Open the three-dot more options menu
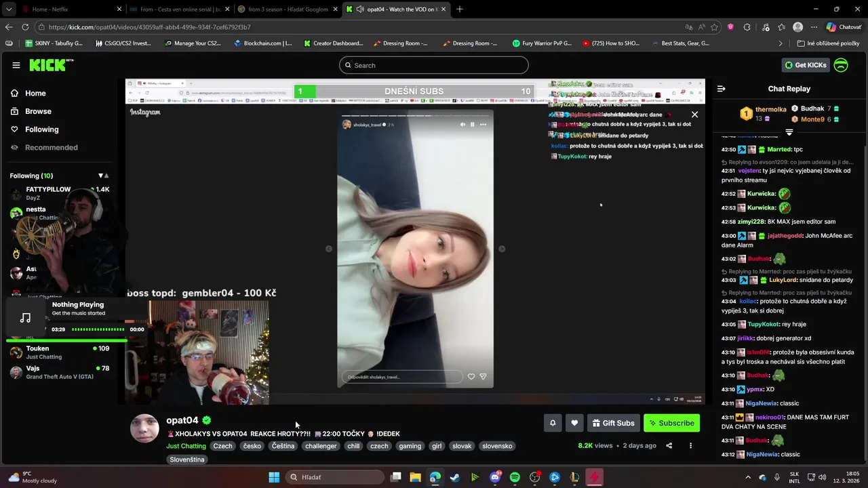The width and height of the screenshot is (868, 488). pyautogui.click(x=690, y=446)
